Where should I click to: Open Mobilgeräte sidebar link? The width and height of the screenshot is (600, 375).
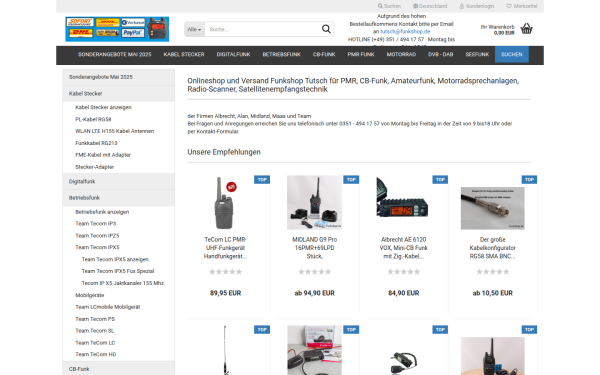coord(90,295)
